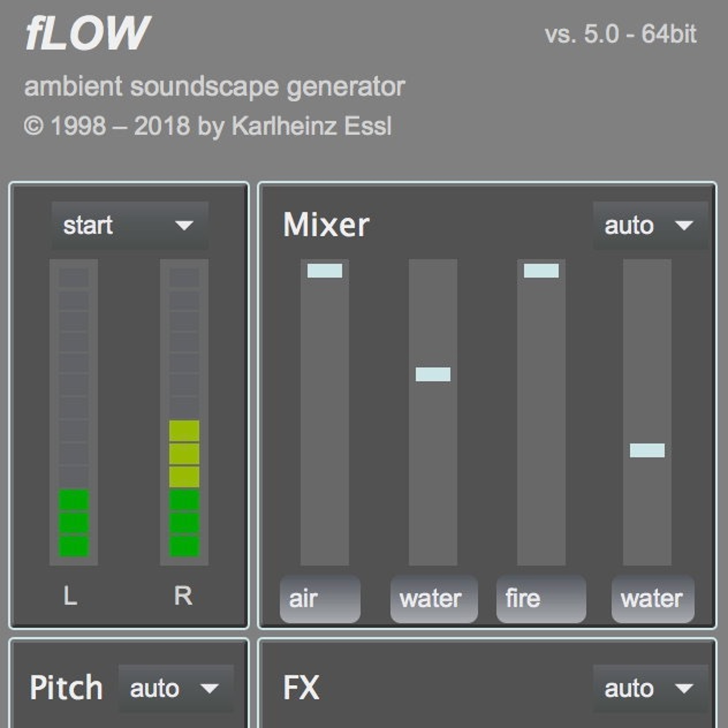Screen dimensions: 728x728
Task: Open the FX auto dropdown
Action: [x=650, y=688]
